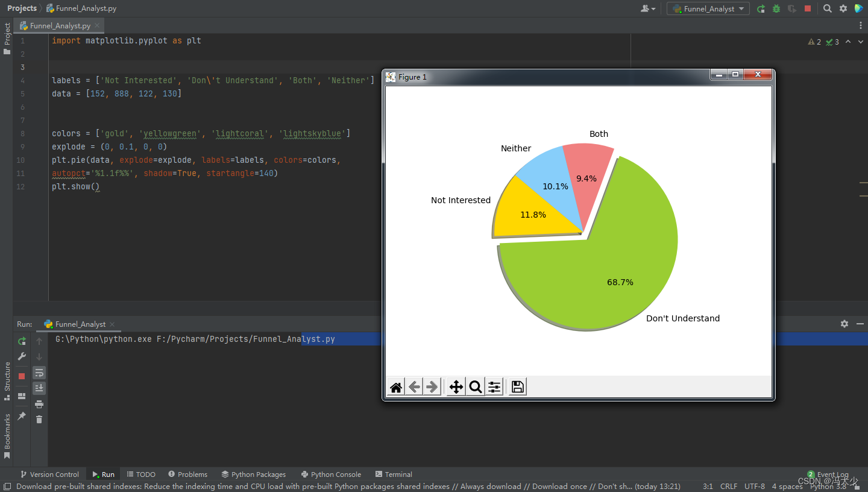The width and height of the screenshot is (868, 492).
Task: Open the editor tabs kebab menu
Action: [x=861, y=25]
